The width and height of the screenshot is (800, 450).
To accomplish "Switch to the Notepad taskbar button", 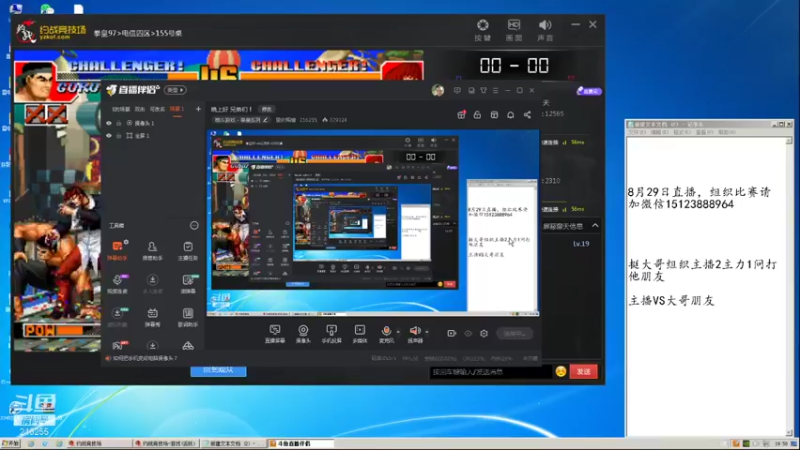I will pos(234,444).
